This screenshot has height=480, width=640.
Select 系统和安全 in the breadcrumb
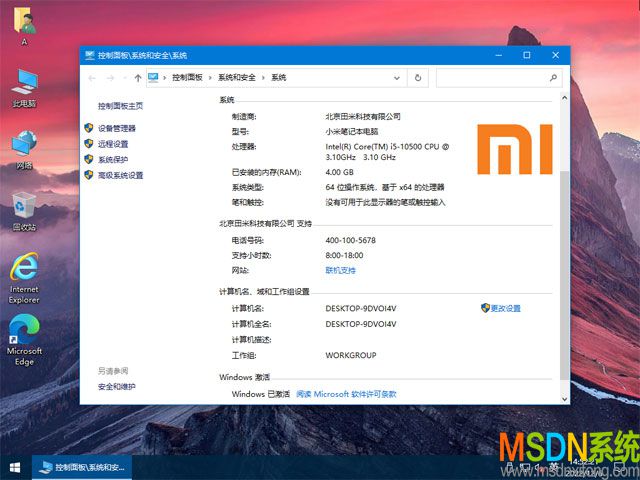(x=237, y=78)
